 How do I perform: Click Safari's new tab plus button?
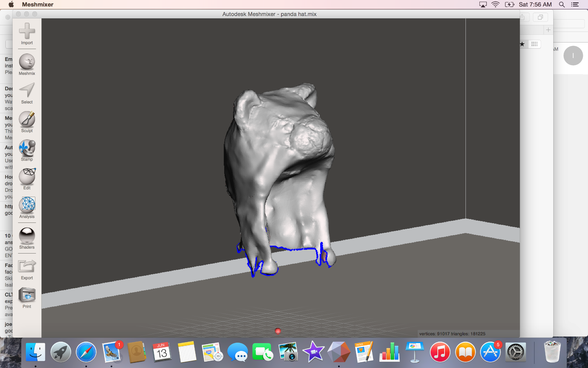548,30
